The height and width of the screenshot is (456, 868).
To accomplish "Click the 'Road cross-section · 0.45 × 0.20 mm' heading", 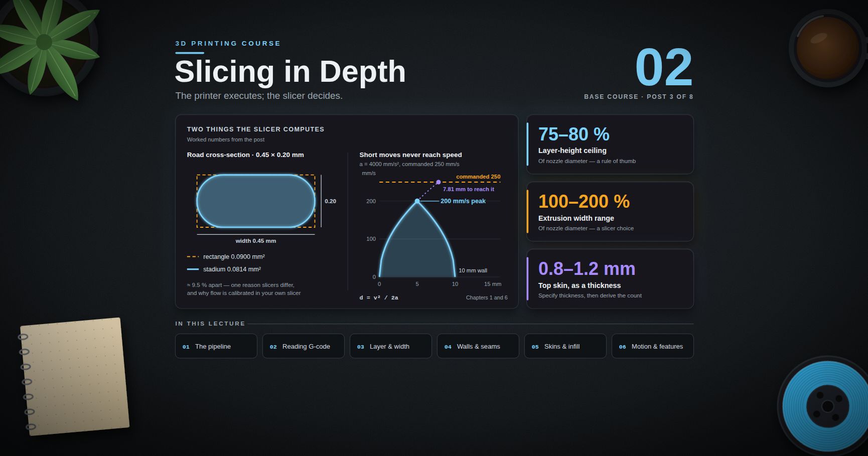I will tap(245, 155).
